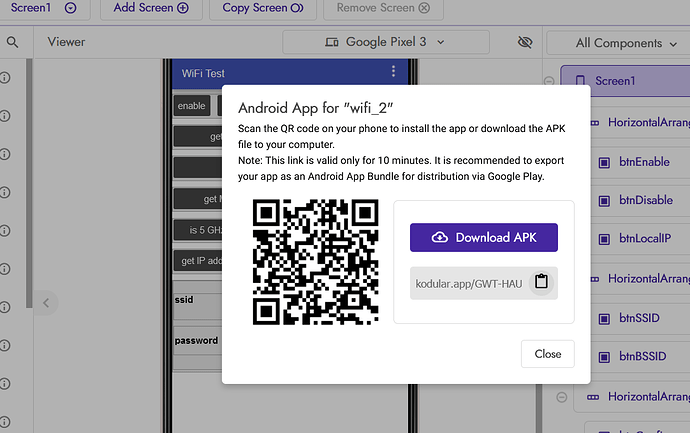Image resolution: width=690 pixels, height=433 pixels.
Task: Select HorizontalArrangement below btnBSSID
Action: point(649,397)
